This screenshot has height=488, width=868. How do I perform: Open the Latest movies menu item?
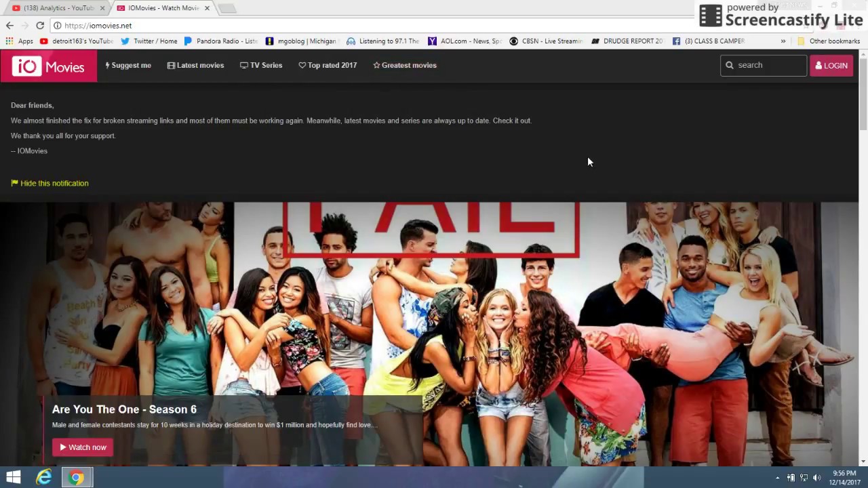pyautogui.click(x=195, y=65)
